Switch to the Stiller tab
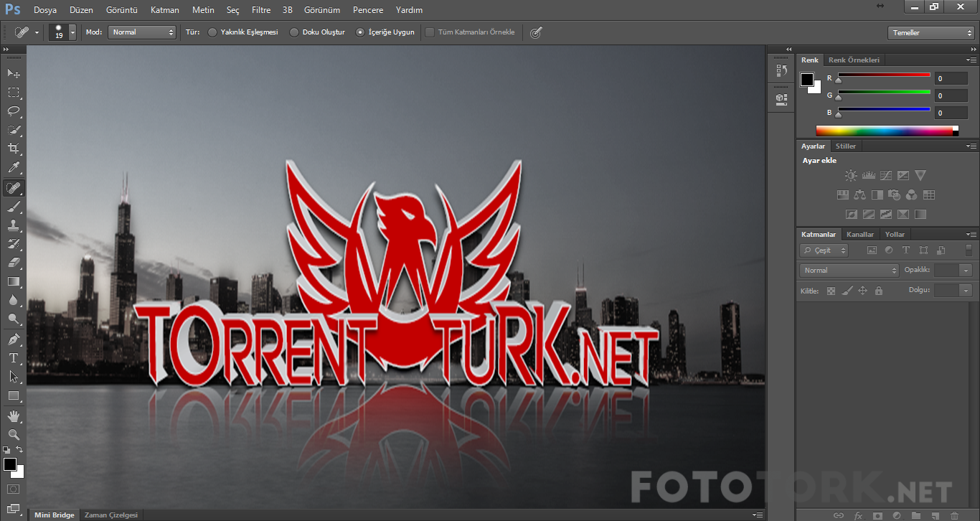Viewport: 980px width, 521px height. pyautogui.click(x=846, y=146)
